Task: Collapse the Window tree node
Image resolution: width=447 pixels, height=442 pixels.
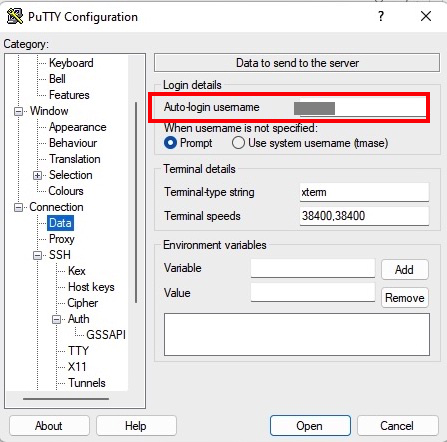Action: 19,111
